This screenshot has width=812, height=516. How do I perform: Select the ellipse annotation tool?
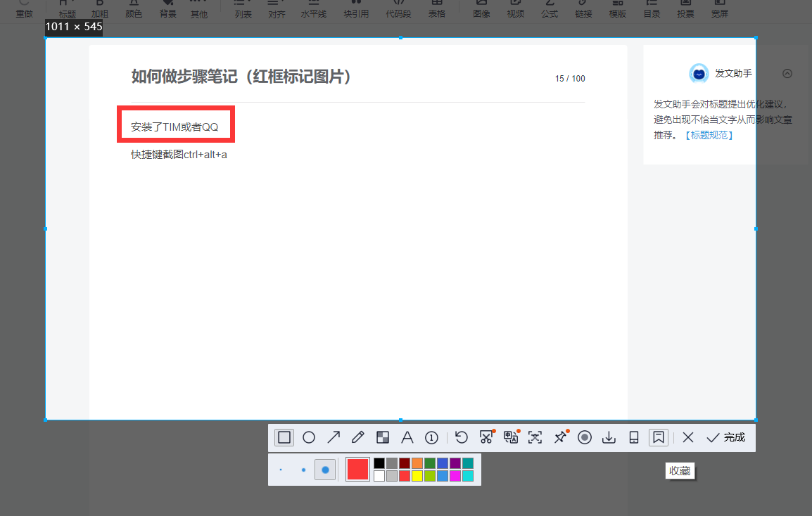tap(309, 437)
